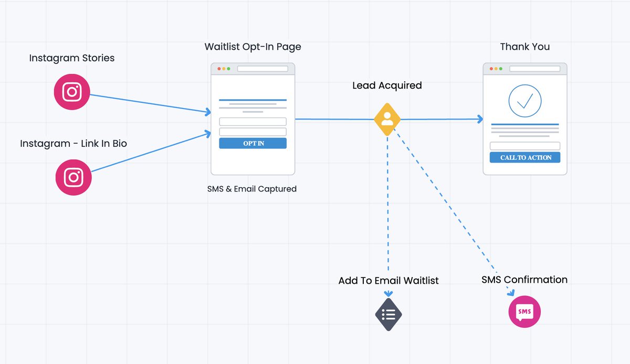Image resolution: width=630 pixels, height=364 pixels.
Task: Select the pink SMS Confirmation icon
Action: point(524,312)
